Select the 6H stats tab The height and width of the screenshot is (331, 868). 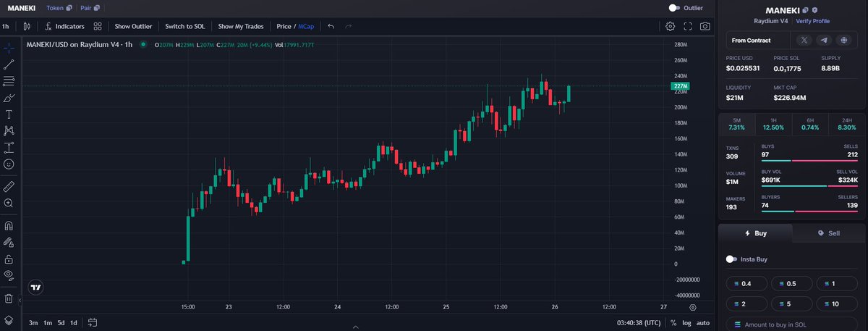tap(810, 123)
